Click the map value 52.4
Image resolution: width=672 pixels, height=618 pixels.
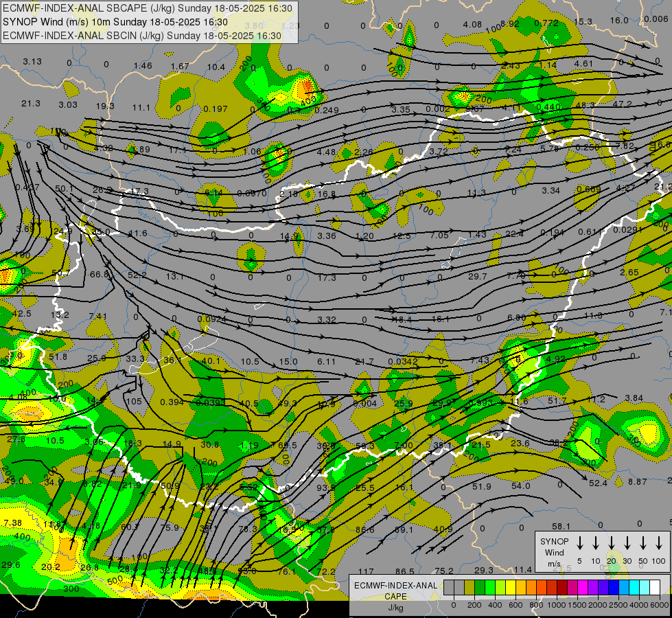(598, 483)
